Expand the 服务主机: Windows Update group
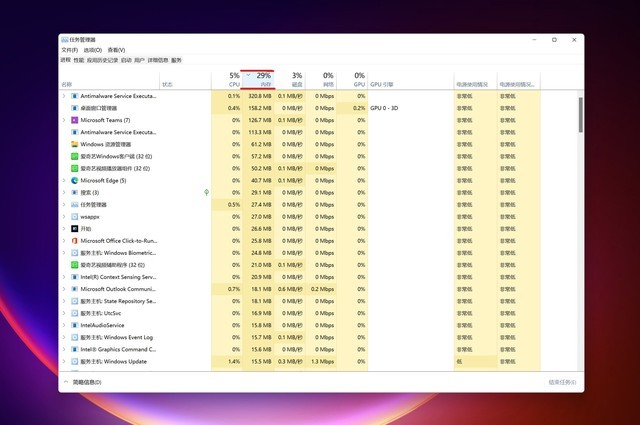Image resolution: width=640 pixels, height=425 pixels. click(64, 361)
